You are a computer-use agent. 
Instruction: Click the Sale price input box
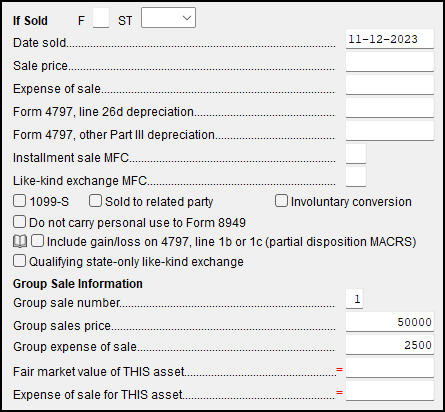(x=390, y=62)
